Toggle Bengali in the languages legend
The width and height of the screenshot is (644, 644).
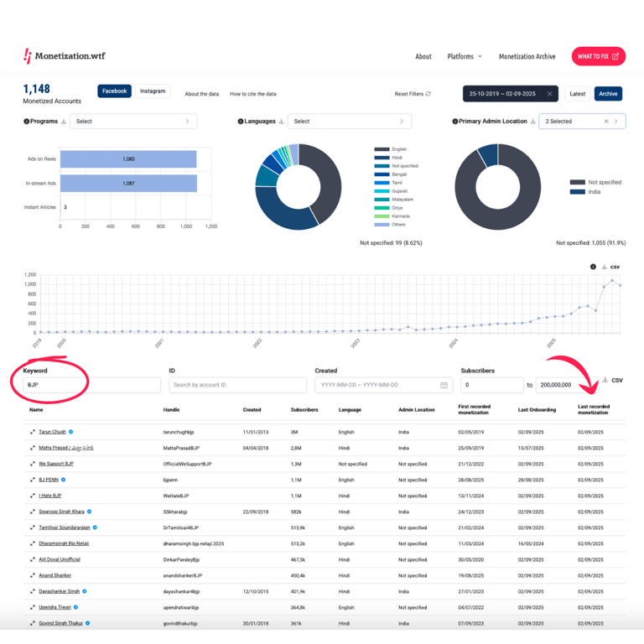(x=391, y=174)
